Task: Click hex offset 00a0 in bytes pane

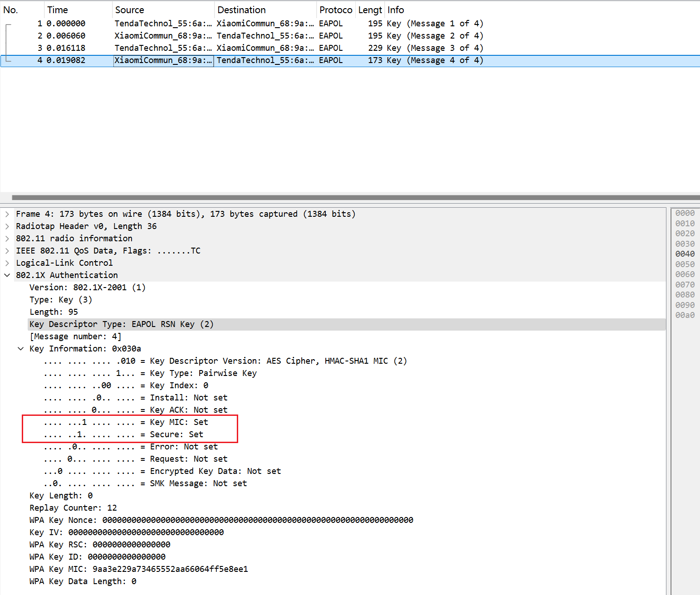Action: (x=685, y=315)
